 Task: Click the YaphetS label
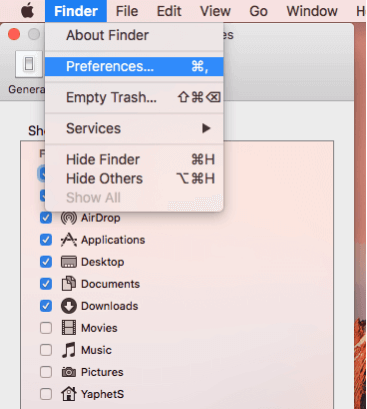click(103, 394)
